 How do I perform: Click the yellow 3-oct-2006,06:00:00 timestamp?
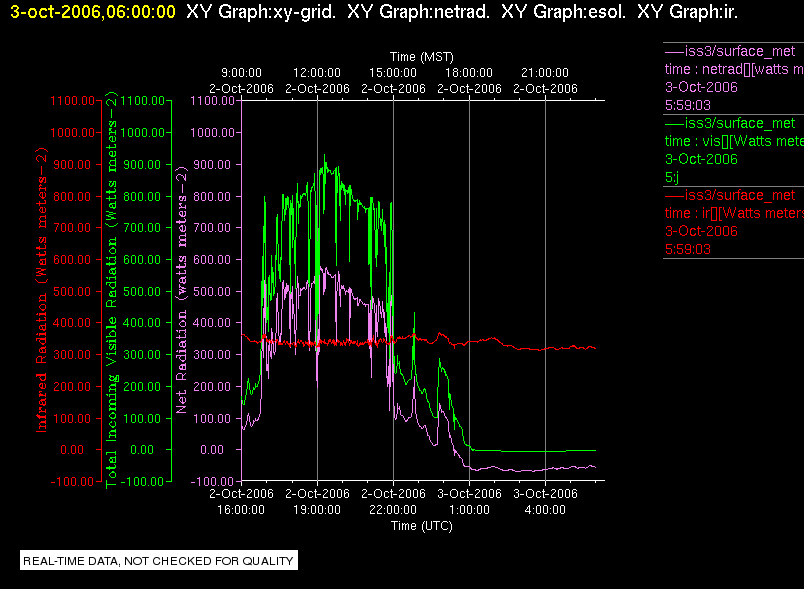point(93,12)
